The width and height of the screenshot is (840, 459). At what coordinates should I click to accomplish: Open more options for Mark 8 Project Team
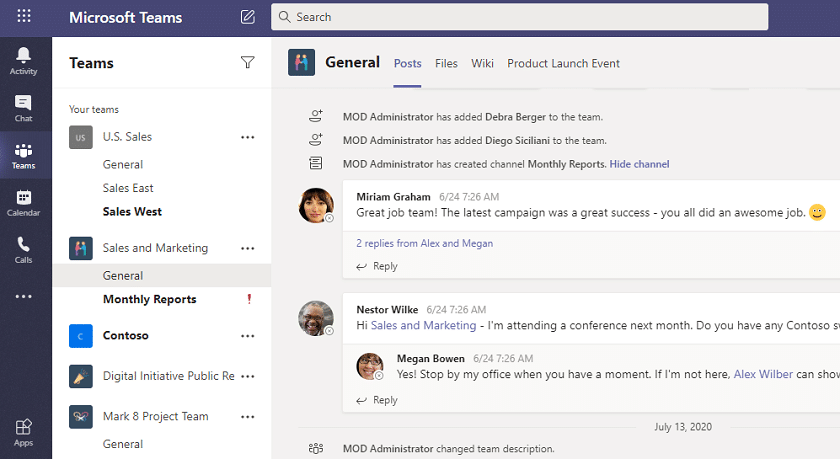(248, 417)
